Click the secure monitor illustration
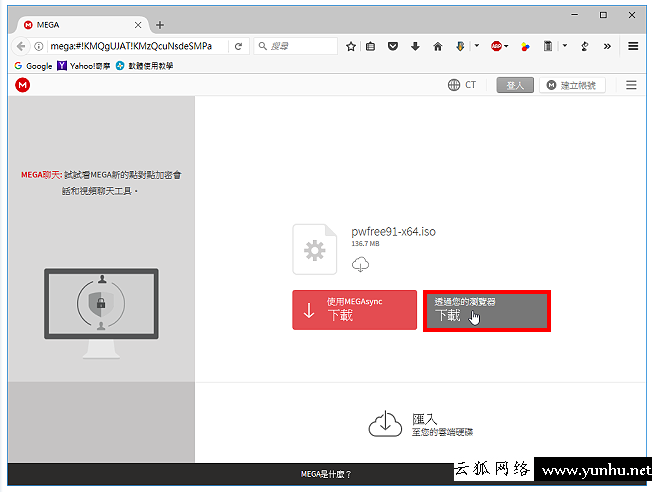 pyautogui.click(x=102, y=314)
